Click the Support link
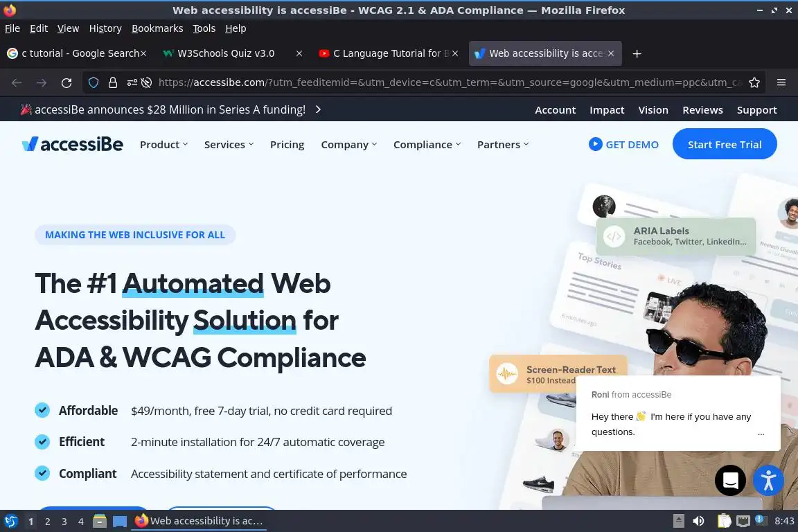Screen dimensions: 798x532 click(756, 110)
